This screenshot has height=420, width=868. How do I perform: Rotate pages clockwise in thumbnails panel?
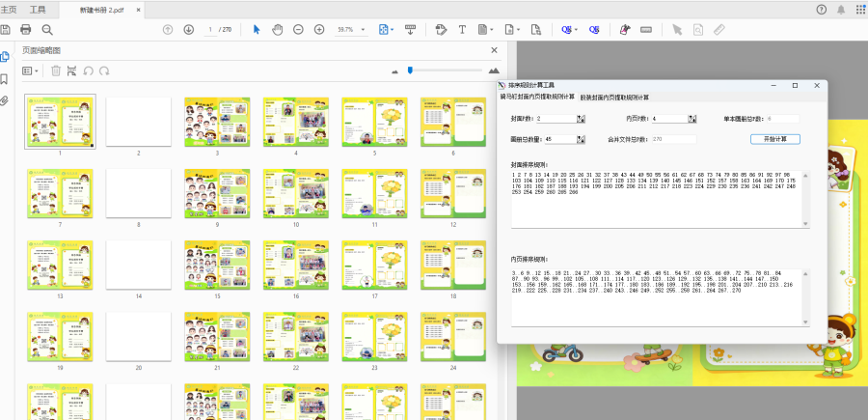(x=104, y=70)
